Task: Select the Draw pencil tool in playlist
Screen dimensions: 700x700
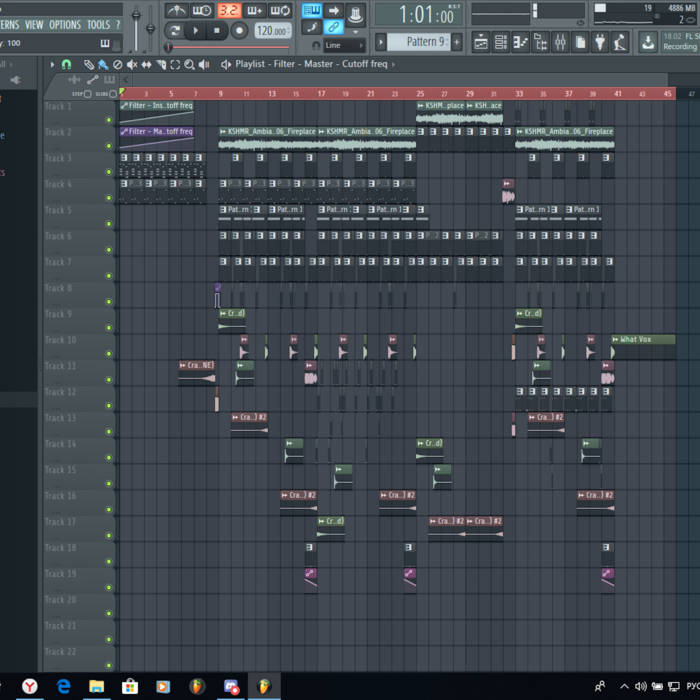Action: coord(89,64)
